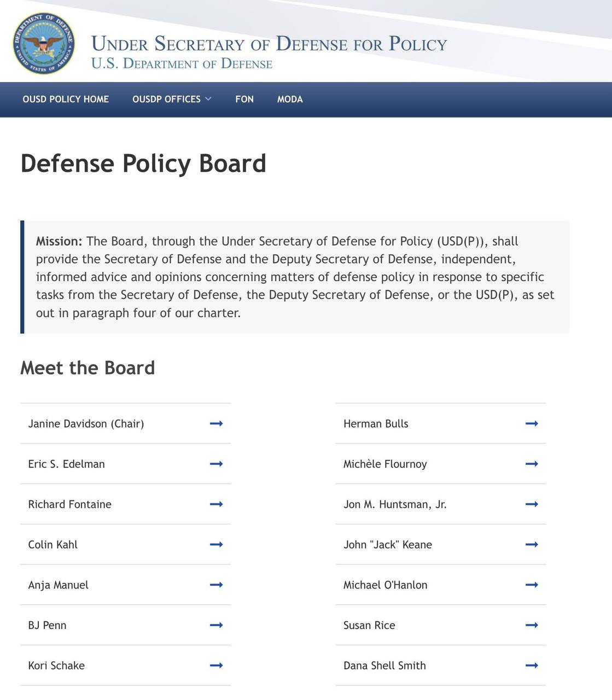The width and height of the screenshot is (612, 700).
Task: Open Janine Davidson (Chair) profile link
Action: click(86, 424)
